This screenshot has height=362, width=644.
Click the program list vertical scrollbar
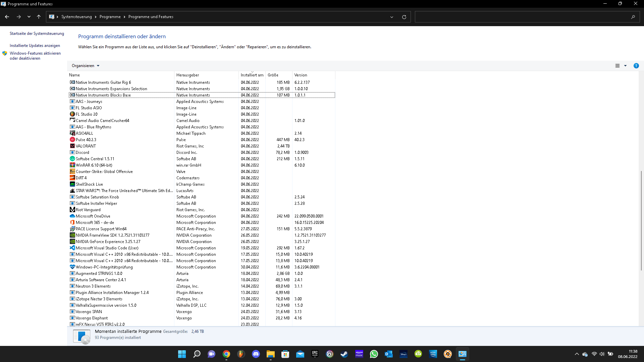(641, 221)
